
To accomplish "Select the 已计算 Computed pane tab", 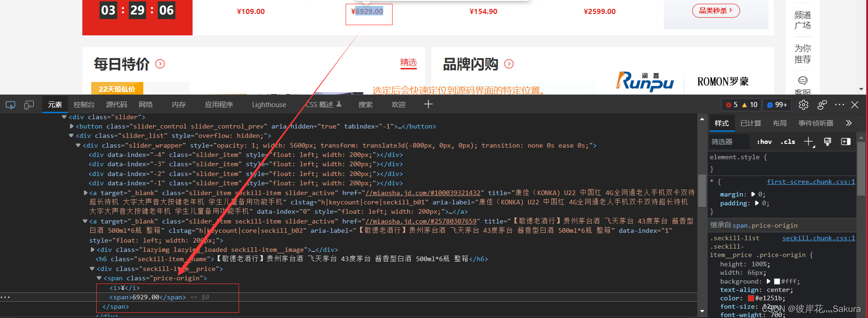I will point(750,123).
